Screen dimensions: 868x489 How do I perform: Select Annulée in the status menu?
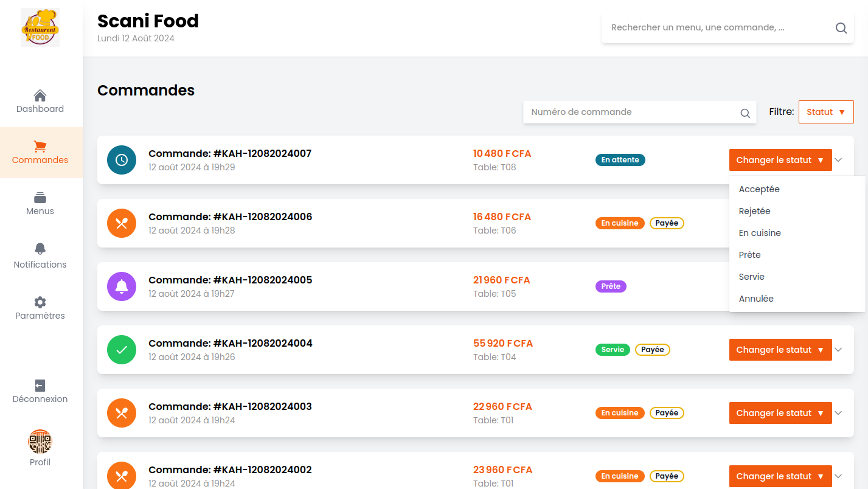click(x=797, y=299)
